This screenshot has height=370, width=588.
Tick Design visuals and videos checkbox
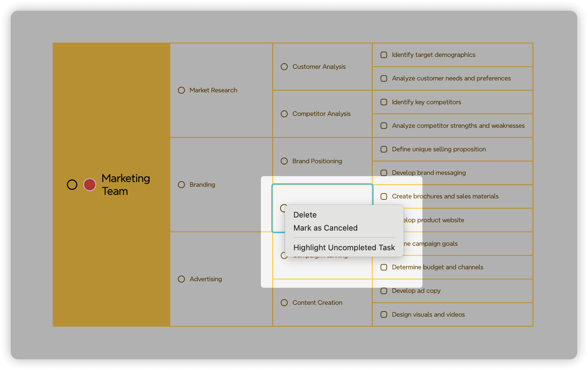coord(384,315)
